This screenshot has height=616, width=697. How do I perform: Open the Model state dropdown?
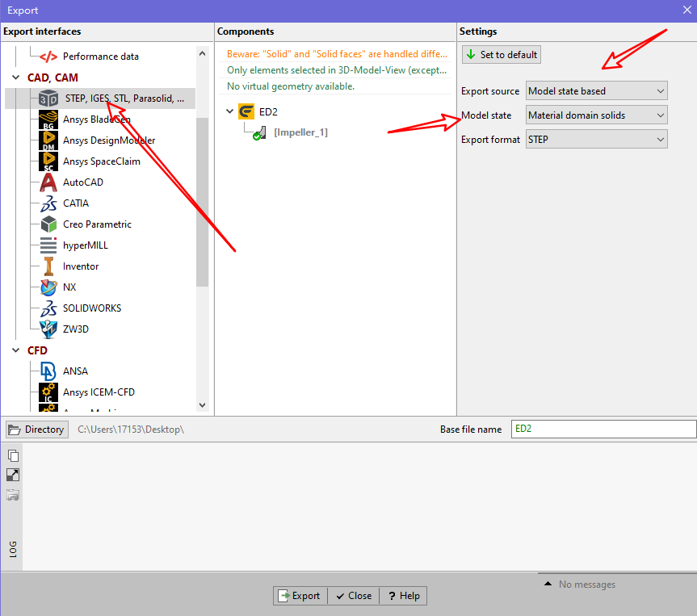pyautogui.click(x=597, y=115)
